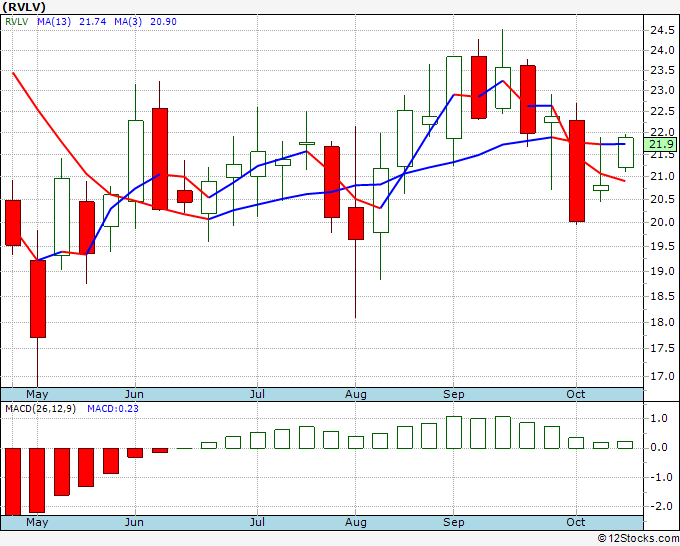
Task: Click Jul on the MACD panel's date axis
Action: coord(257,522)
